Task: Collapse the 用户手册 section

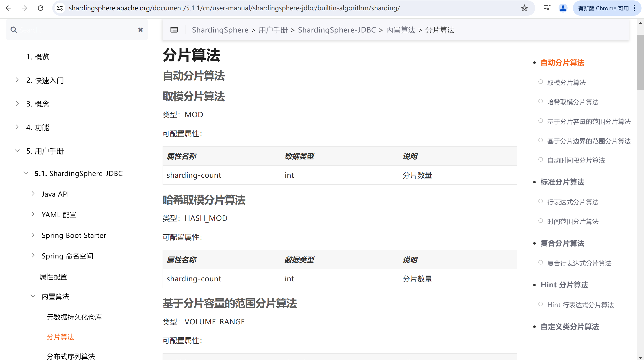Action: tap(17, 151)
